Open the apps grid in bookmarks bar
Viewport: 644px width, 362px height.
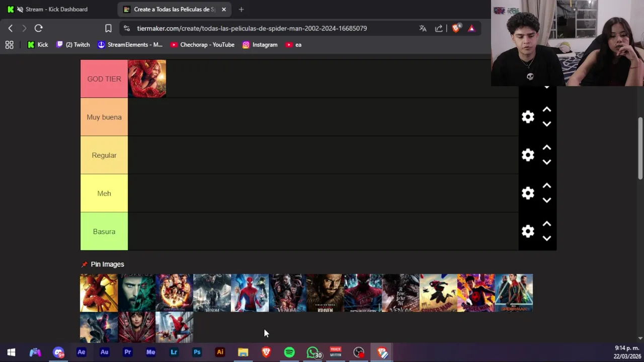[9, 45]
